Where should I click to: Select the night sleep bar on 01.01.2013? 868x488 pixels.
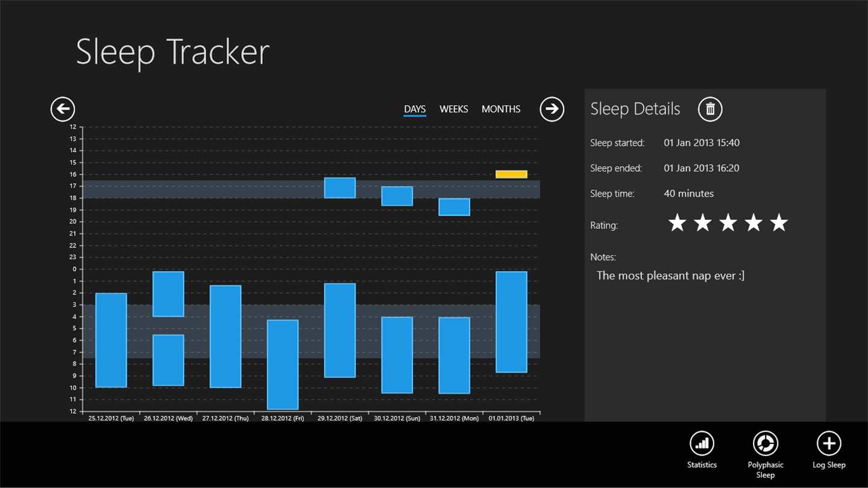[x=511, y=322]
